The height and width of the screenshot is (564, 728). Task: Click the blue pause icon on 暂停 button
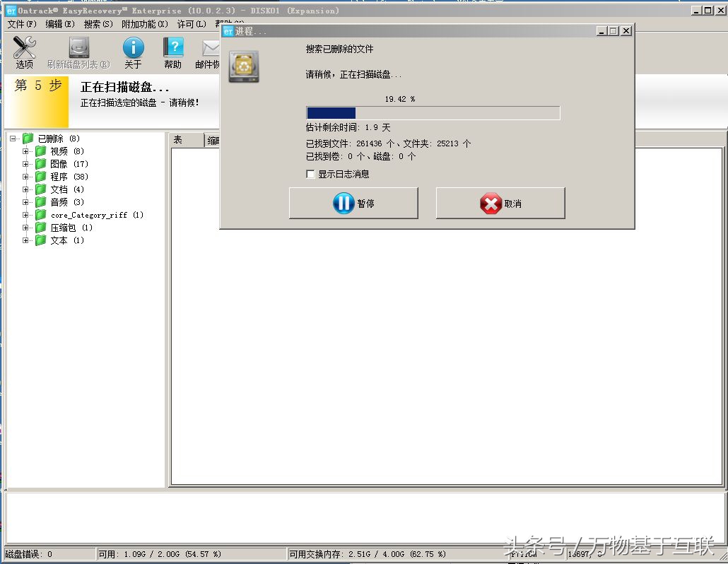point(344,204)
